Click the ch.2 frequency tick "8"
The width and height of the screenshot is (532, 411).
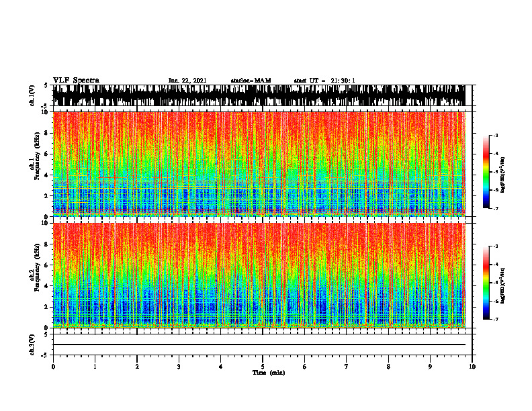[x=46, y=244]
